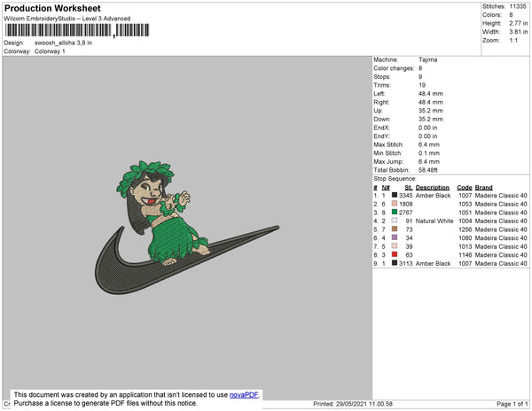The image size is (532, 411).
Task: Click 'Madeira Classic 40' brand in row 8
Action: pyautogui.click(x=501, y=255)
